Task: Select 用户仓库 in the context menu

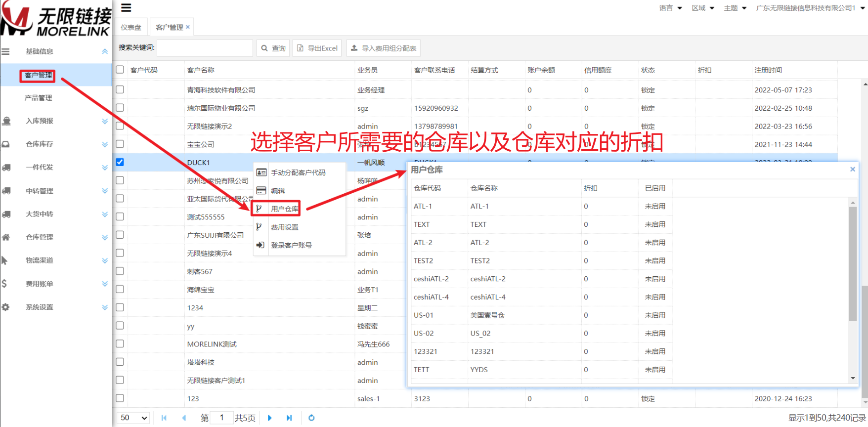Action: pos(299,209)
